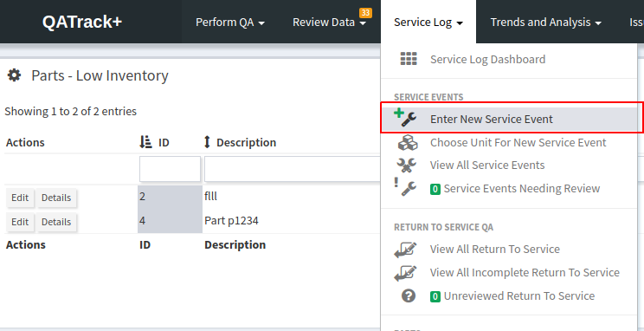The image size is (644, 331).
Task: Open the Perform QA dropdown menu
Action: 230,23
